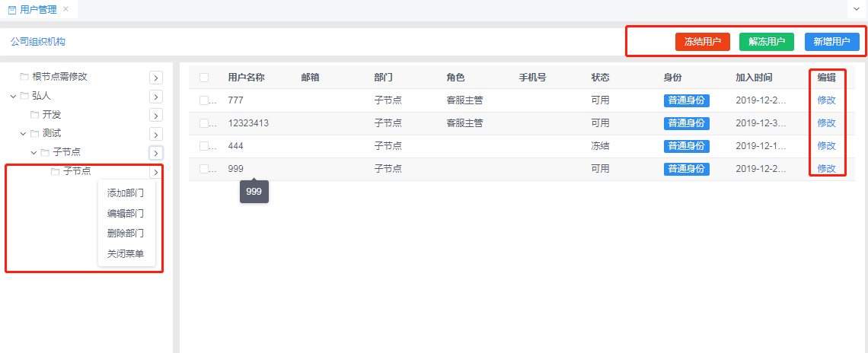Select the 开发 department node
Viewport: 868px width, 353px height.
point(52,115)
